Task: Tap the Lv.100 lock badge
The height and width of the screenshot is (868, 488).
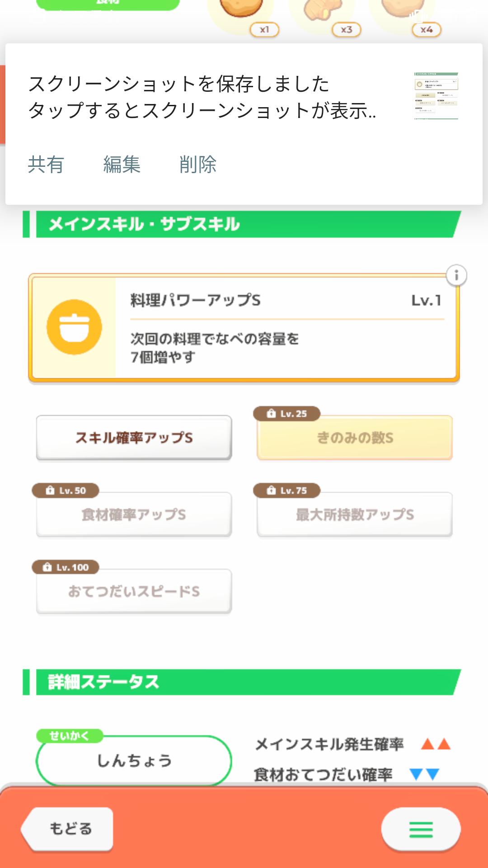Action: click(66, 567)
